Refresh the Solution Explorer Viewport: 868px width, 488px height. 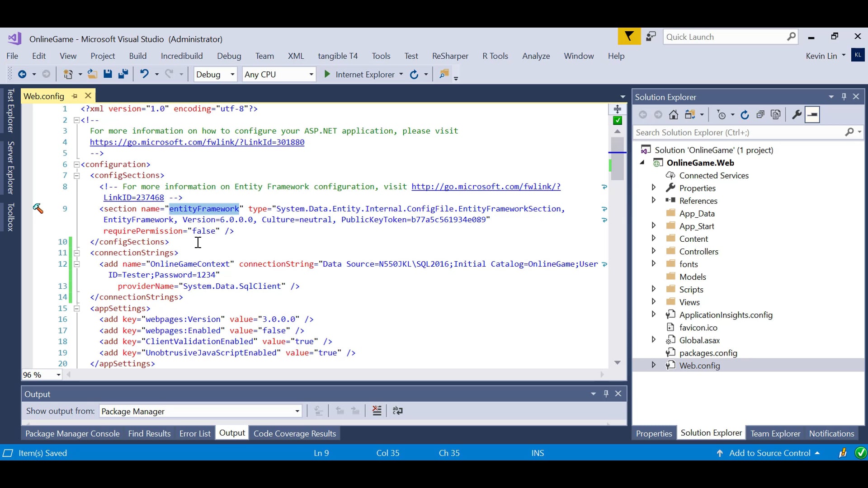tap(745, 115)
